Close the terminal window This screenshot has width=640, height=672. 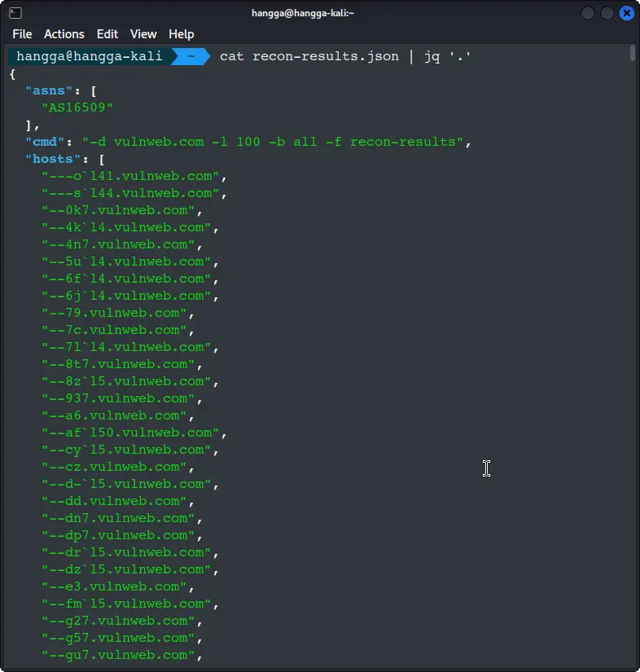[626, 13]
